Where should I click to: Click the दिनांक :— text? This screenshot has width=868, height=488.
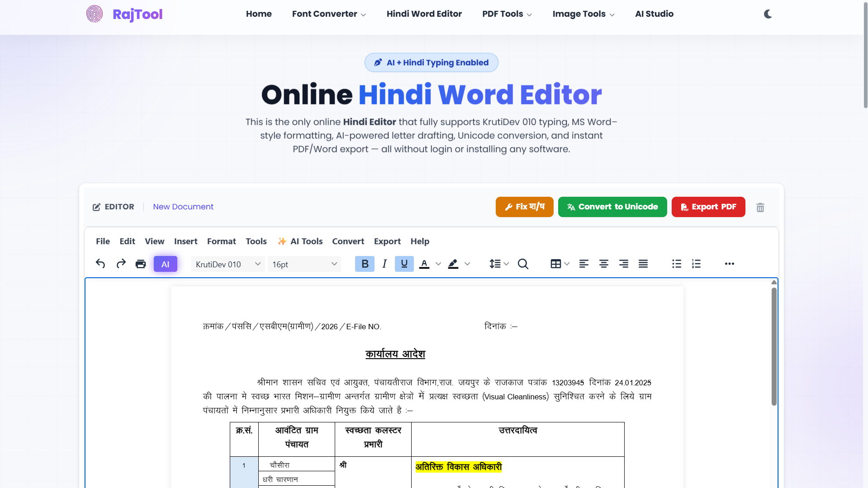501,326
